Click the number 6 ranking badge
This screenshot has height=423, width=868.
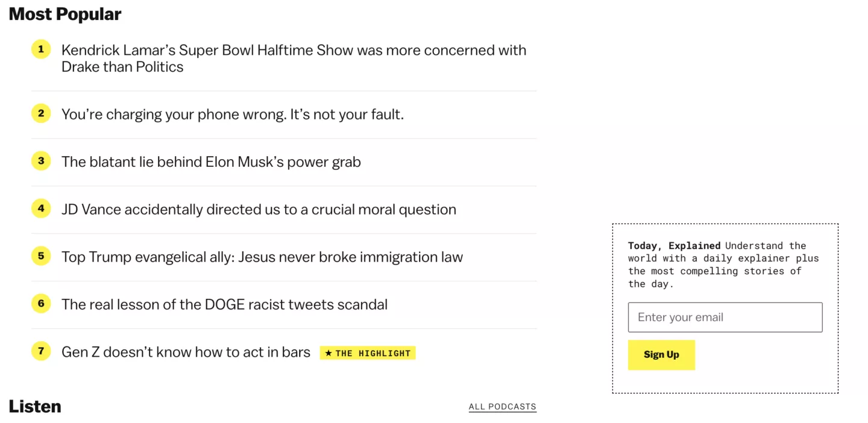tap(41, 304)
